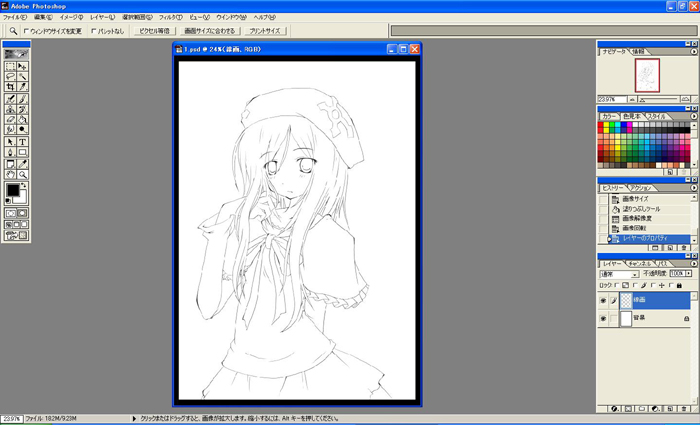Open the opacity slider arrow beside 100%
The height and width of the screenshot is (425, 700).
pos(689,273)
